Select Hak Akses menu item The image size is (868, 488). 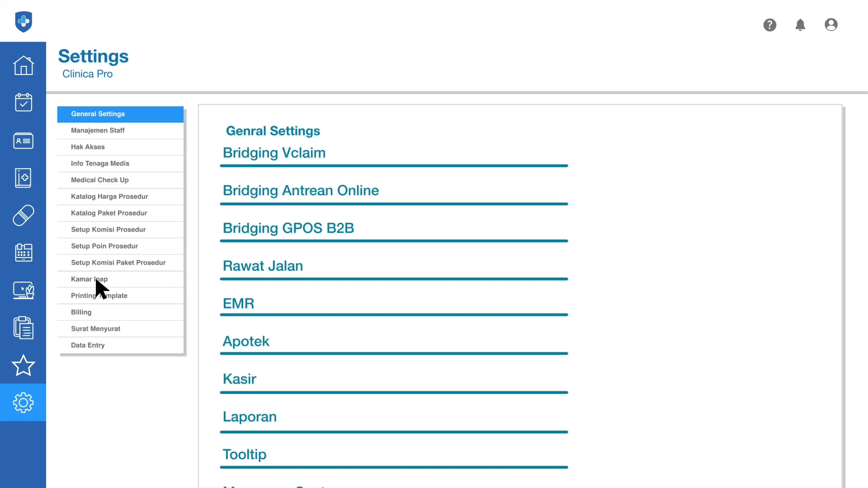point(88,147)
